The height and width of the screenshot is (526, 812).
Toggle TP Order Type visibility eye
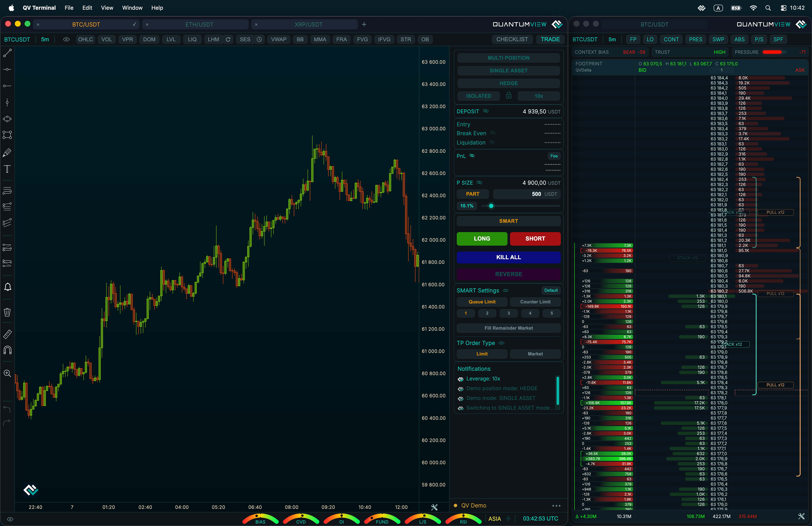(502, 343)
